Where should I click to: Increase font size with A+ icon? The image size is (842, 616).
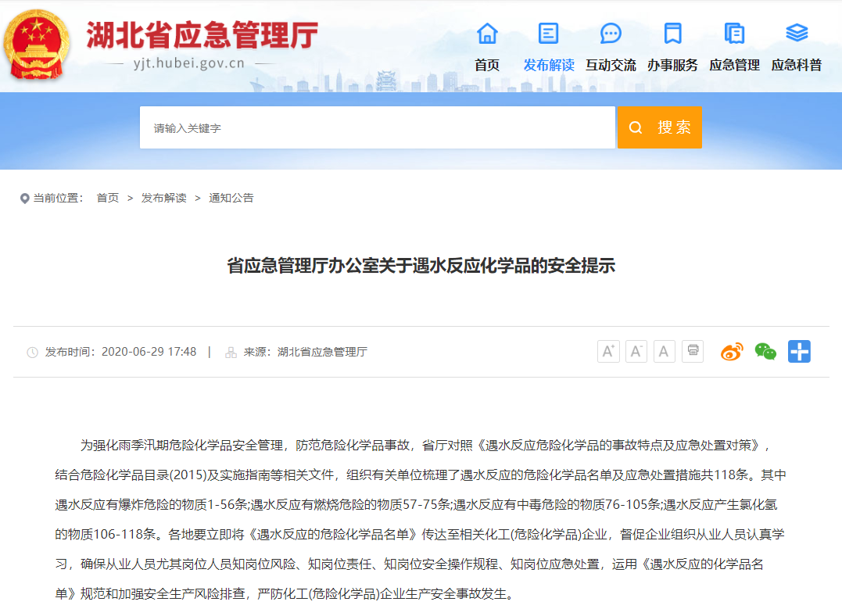click(x=608, y=352)
